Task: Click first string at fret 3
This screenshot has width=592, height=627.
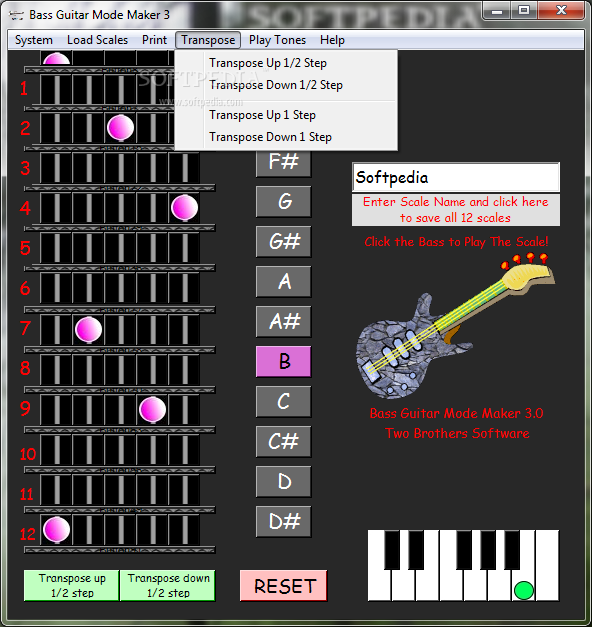Action: pos(56,170)
